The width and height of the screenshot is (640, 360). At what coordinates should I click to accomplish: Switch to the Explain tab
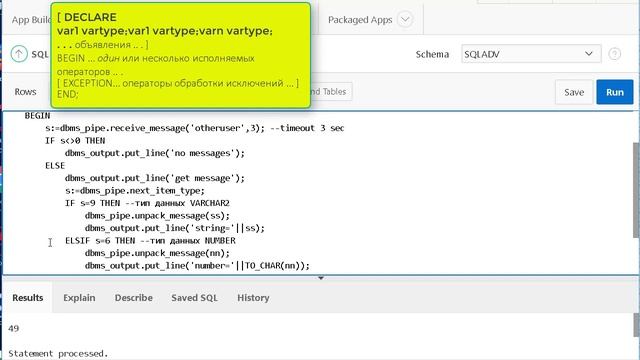79,298
